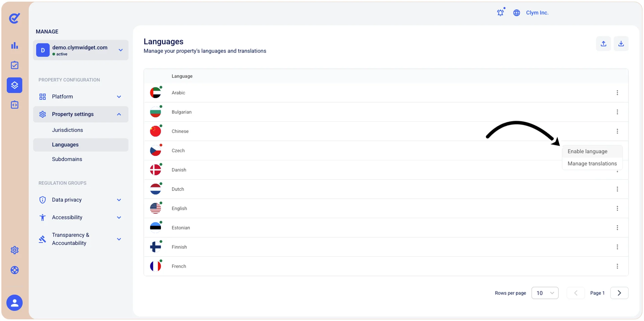644x321 pixels.
Task: Open the checklist tasks sidebar icon
Action: coord(14,65)
